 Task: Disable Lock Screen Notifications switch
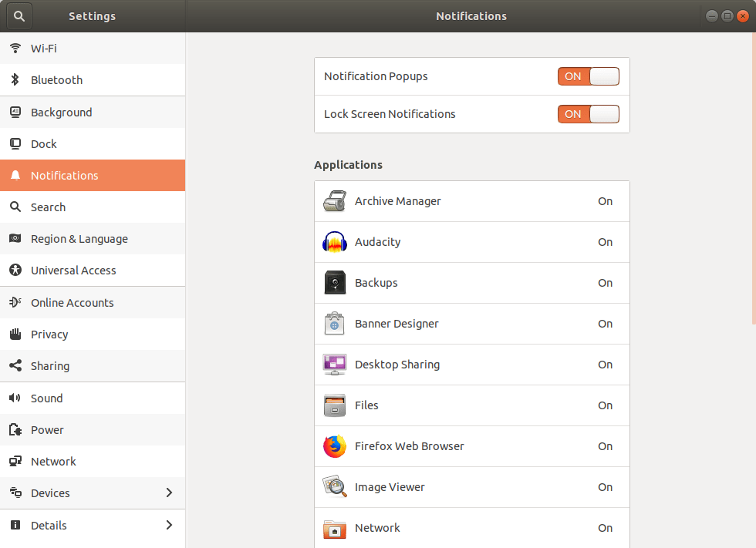pos(588,114)
